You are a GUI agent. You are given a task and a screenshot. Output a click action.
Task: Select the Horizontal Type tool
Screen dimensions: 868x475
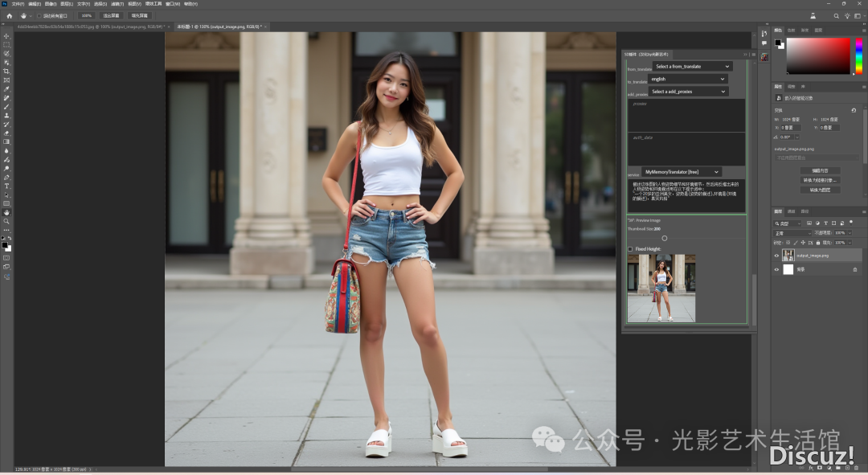[x=6, y=186]
